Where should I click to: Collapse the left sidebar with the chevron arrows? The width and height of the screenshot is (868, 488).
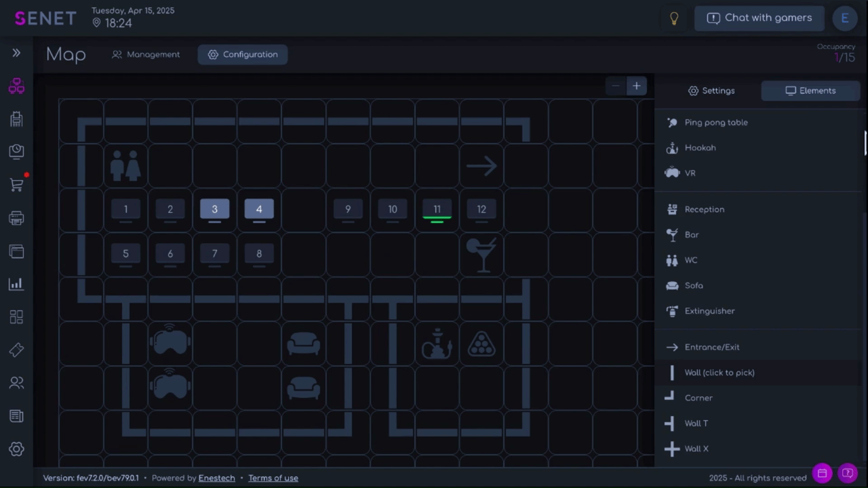(x=16, y=52)
